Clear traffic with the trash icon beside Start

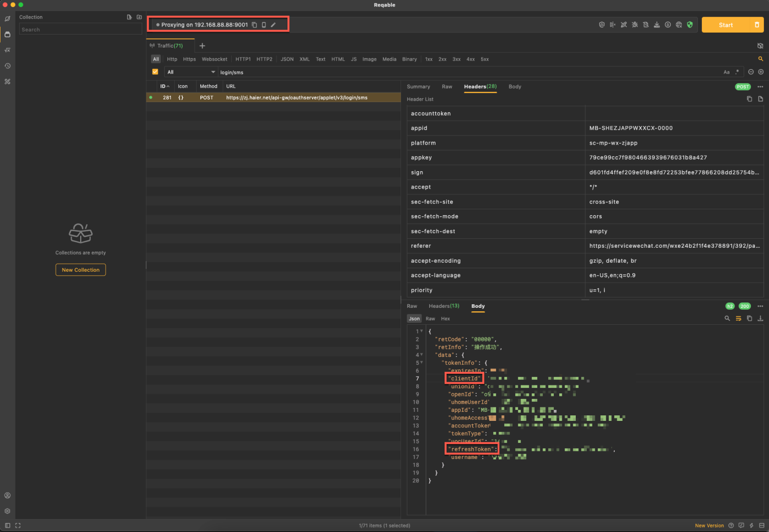click(757, 25)
